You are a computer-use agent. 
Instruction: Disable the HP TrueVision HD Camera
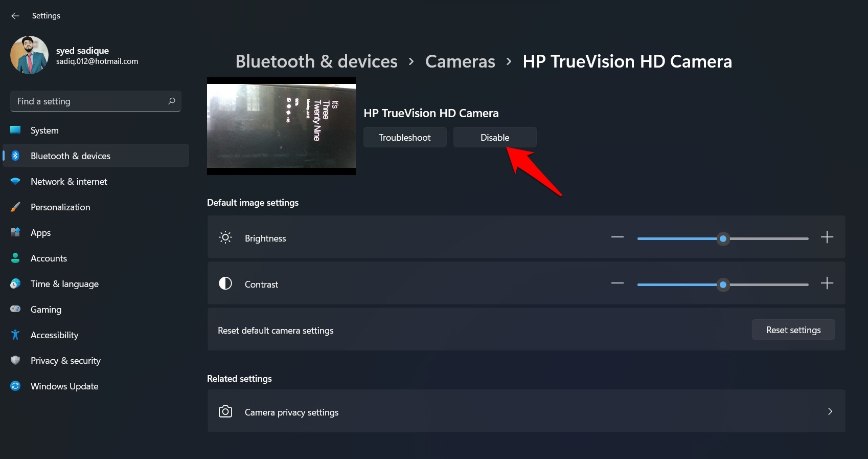click(494, 138)
